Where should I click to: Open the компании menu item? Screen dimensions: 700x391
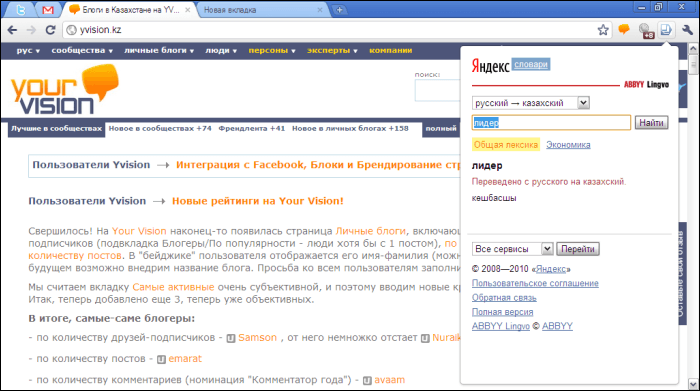point(391,50)
